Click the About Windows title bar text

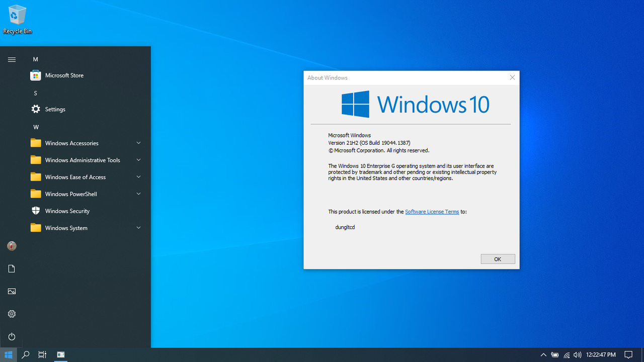point(328,78)
